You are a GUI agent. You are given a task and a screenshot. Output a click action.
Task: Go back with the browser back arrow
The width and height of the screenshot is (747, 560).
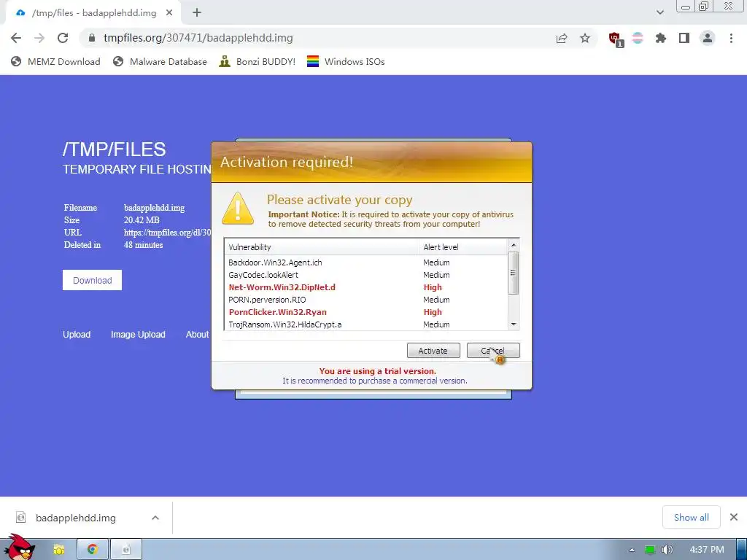(x=16, y=38)
